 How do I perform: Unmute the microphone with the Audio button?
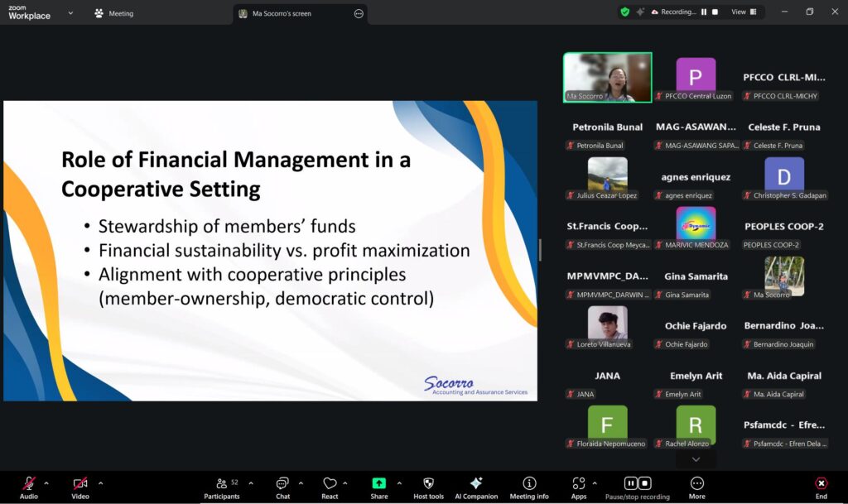pos(29,484)
